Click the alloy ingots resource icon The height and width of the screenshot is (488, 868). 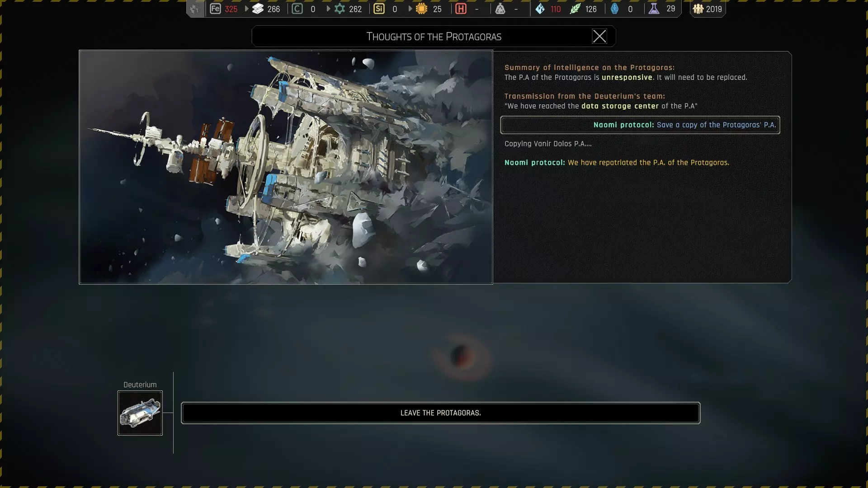point(258,9)
